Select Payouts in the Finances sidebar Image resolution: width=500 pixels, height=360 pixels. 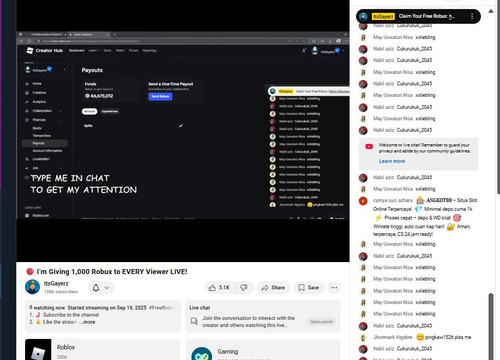(45, 143)
